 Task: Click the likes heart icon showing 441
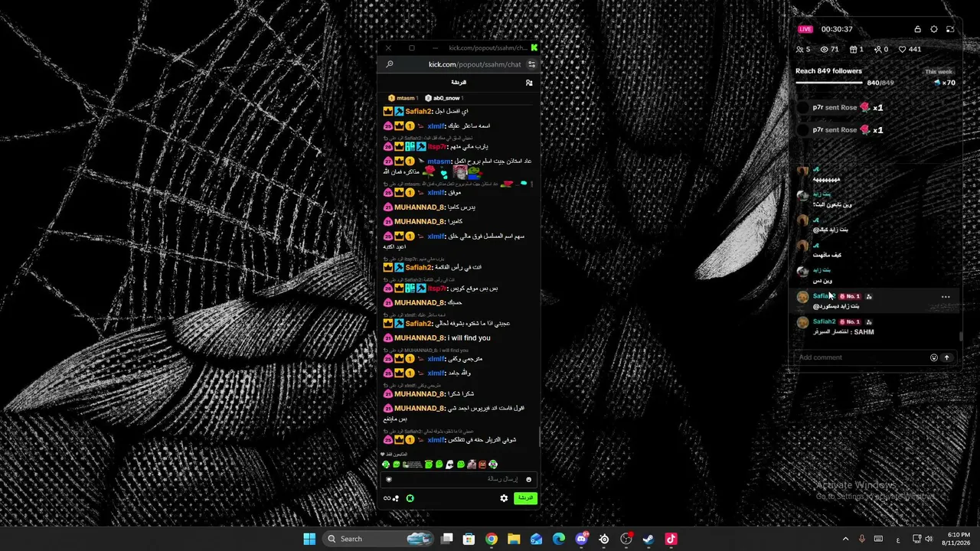pos(903,50)
